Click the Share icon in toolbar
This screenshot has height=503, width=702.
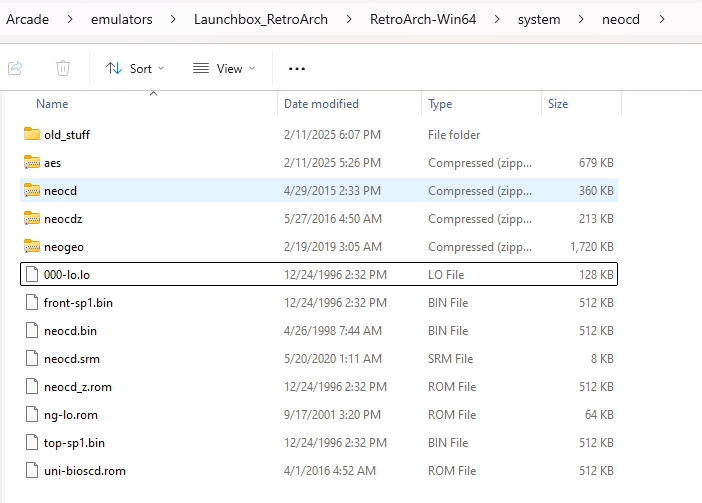coord(16,68)
